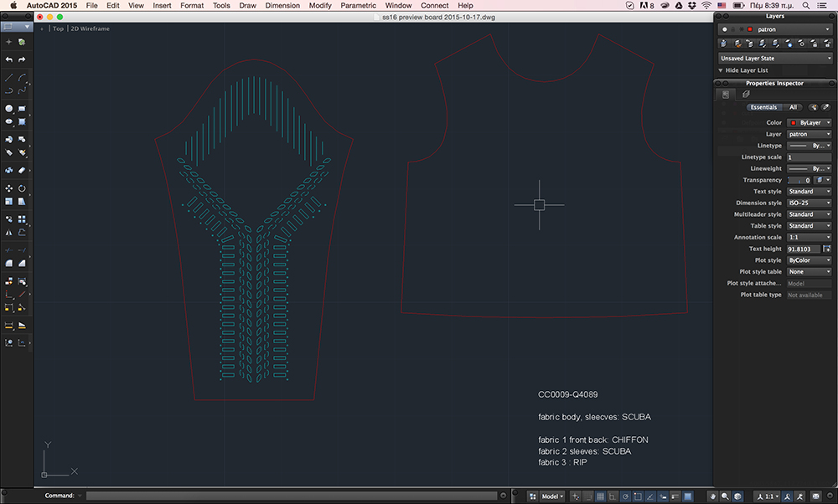This screenshot has height=504, width=838.
Task: Open the Dimension menu
Action: click(282, 5)
